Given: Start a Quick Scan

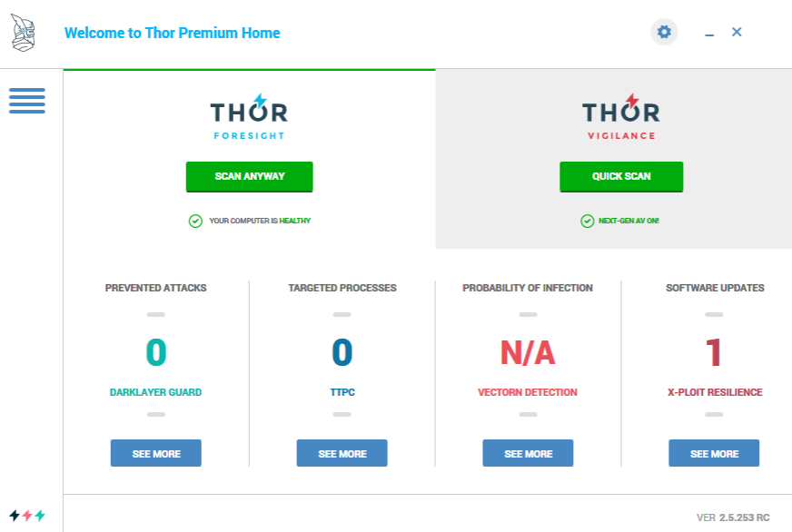Looking at the screenshot, I should (621, 176).
